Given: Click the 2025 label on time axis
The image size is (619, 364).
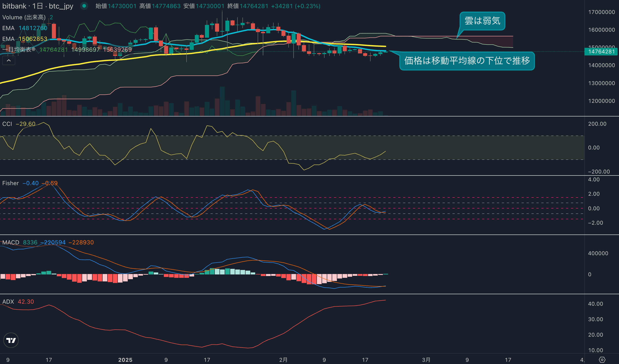Looking at the screenshot, I should pos(125,360).
